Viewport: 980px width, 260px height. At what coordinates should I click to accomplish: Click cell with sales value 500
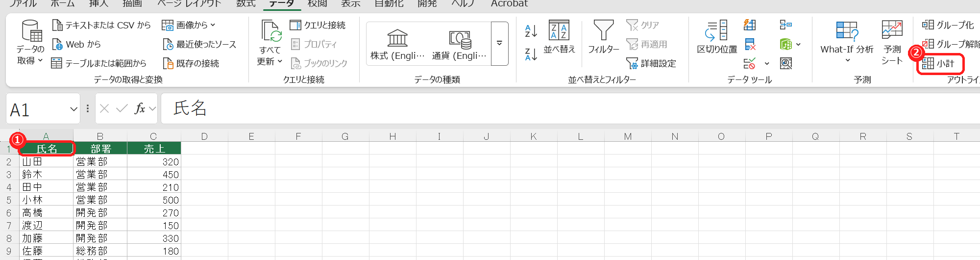154,200
